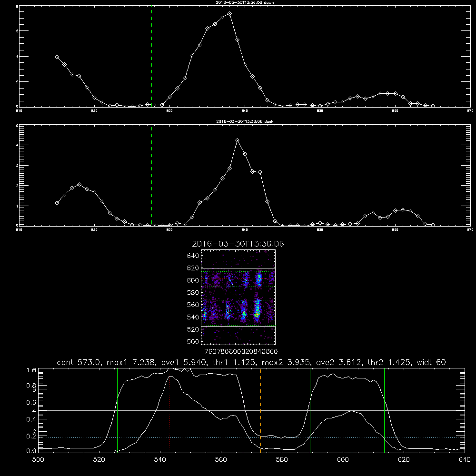Click the green vertical line near 589 in bottom plot
This screenshot has height=476, width=476.
coord(310,410)
